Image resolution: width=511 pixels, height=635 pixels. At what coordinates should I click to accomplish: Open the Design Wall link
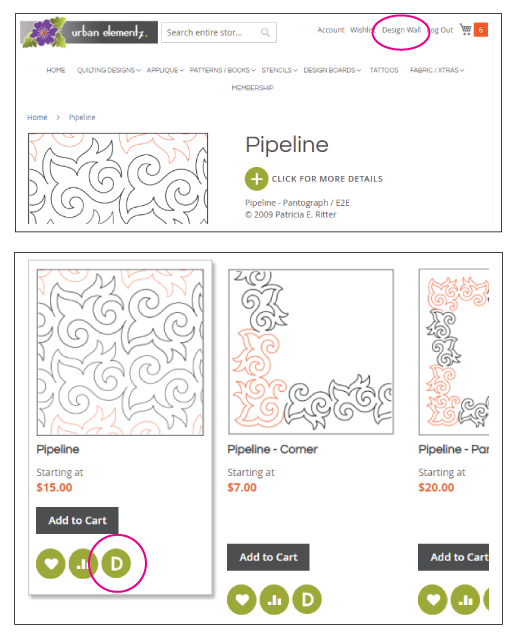(401, 30)
